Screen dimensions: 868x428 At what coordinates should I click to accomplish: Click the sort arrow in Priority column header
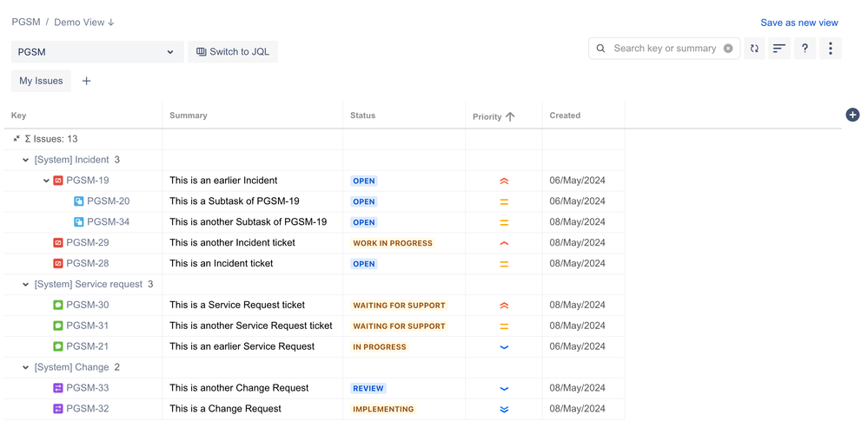pyautogui.click(x=510, y=116)
